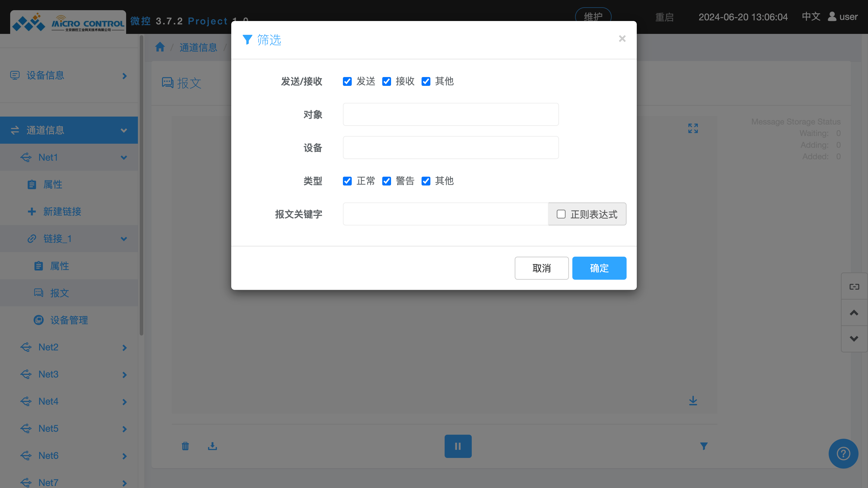Enable the 正则表达式 checkbox
868x488 pixels.
point(561,214)
